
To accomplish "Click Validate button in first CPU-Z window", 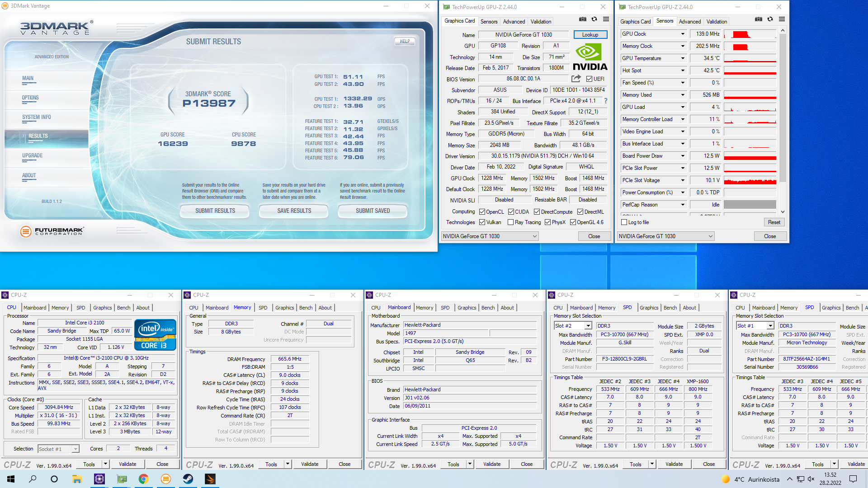I will point(127,464).
